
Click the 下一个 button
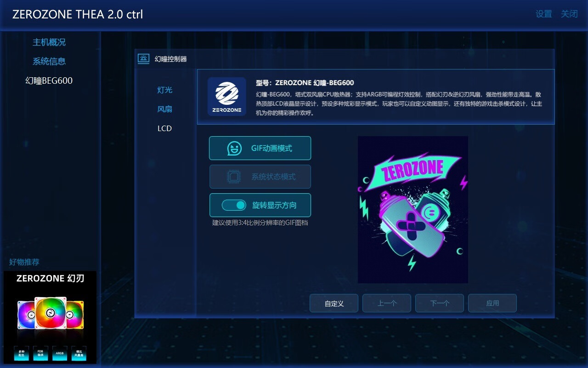point(440,303)
